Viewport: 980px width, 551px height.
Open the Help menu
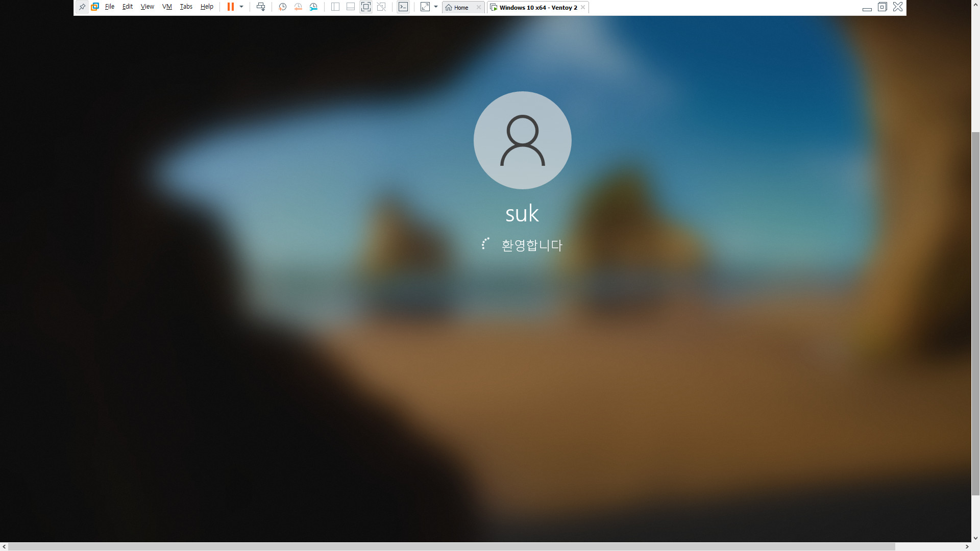click(207, 7)
